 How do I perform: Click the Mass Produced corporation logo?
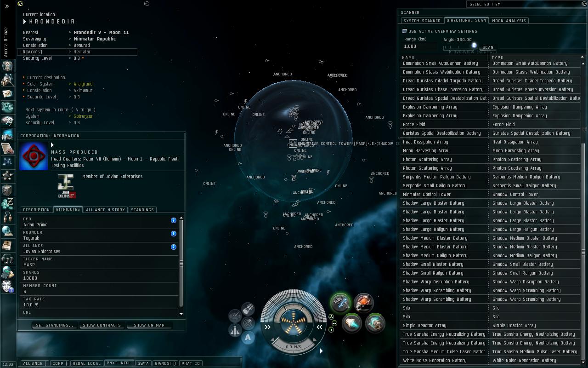[x=34, y=156]
